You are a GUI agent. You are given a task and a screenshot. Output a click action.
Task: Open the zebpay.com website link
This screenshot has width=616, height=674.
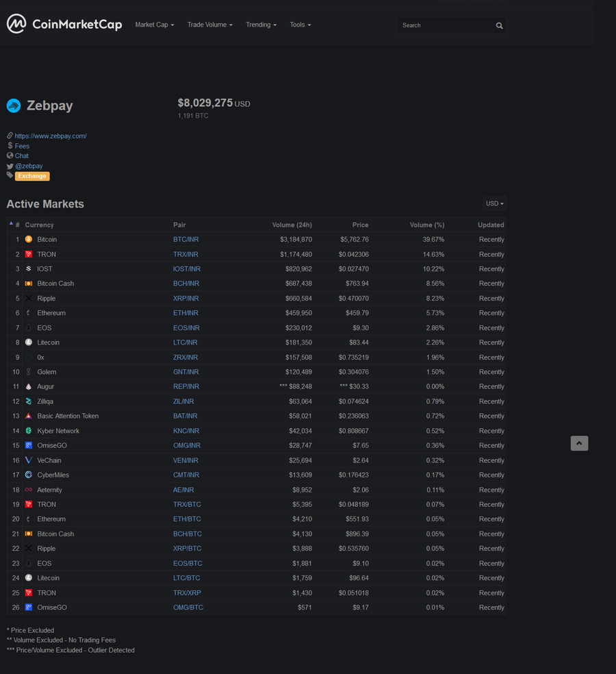(x=51, y=136)
